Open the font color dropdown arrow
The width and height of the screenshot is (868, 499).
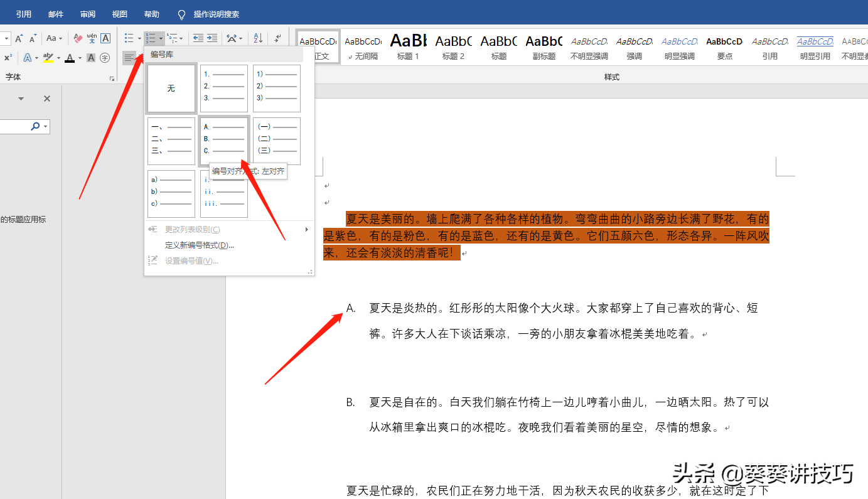click(80, 57)
